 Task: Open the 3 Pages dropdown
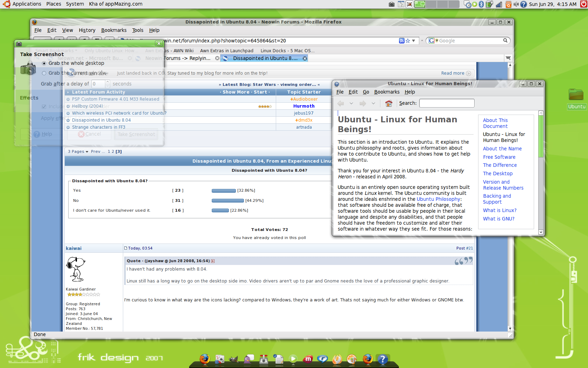click(x=78, y=152)
